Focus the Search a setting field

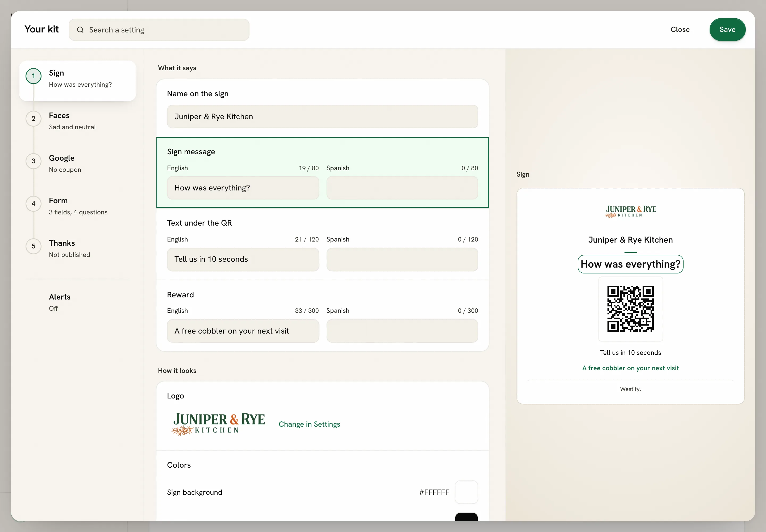click(x=159, y=30)
